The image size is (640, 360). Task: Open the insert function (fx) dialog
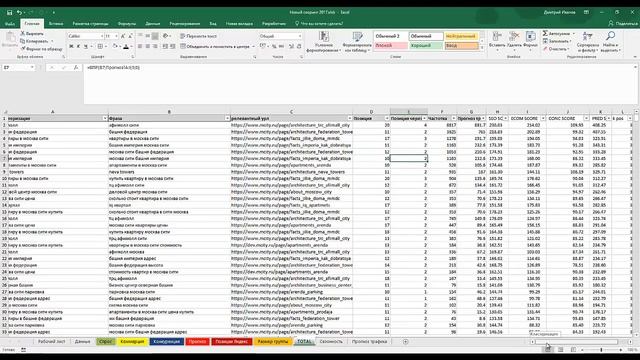point(76,67)
